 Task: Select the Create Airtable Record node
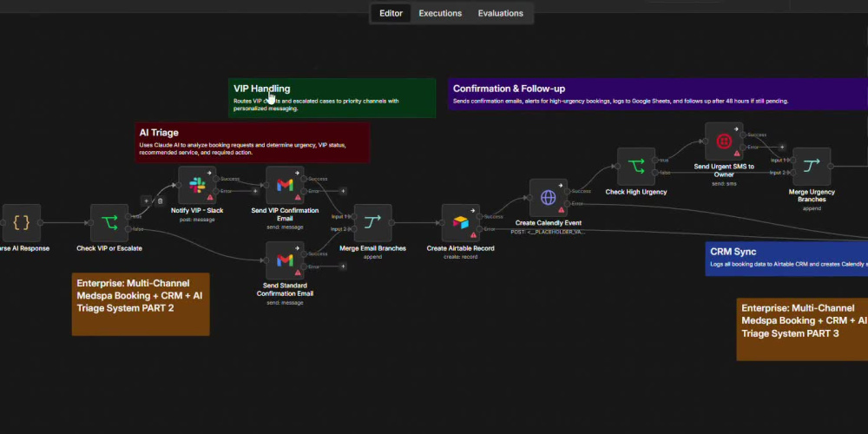[461, 223]
